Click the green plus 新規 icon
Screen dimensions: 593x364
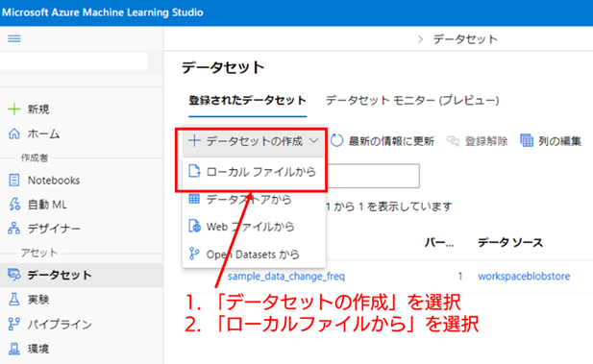(14, 109)
